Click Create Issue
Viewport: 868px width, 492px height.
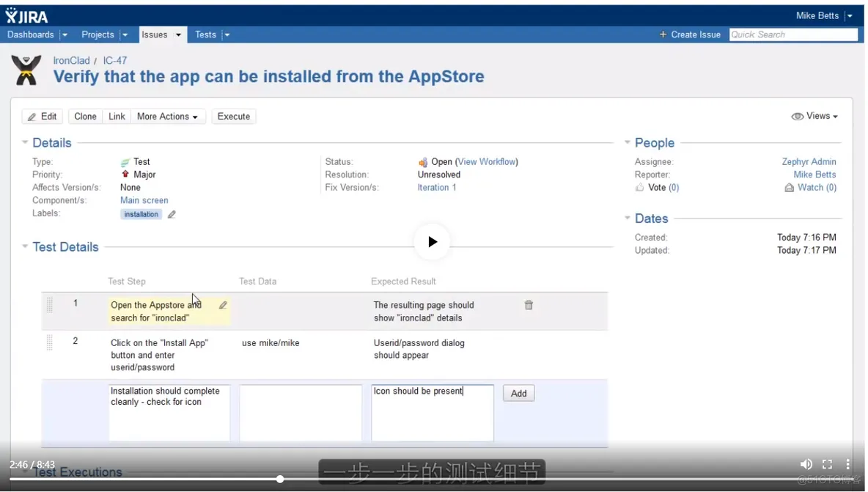pyautogui.click(x=690, y=35)
